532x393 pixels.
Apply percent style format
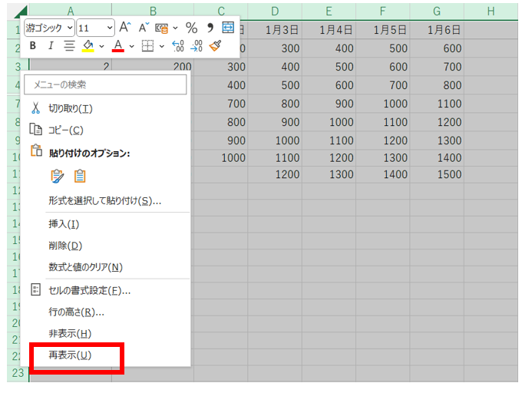click(x=191, y=28)
